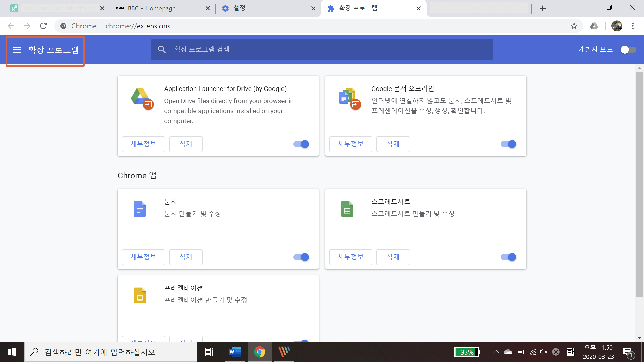Open Microsoft Word from the taskbar

click(x=235, y=352)
